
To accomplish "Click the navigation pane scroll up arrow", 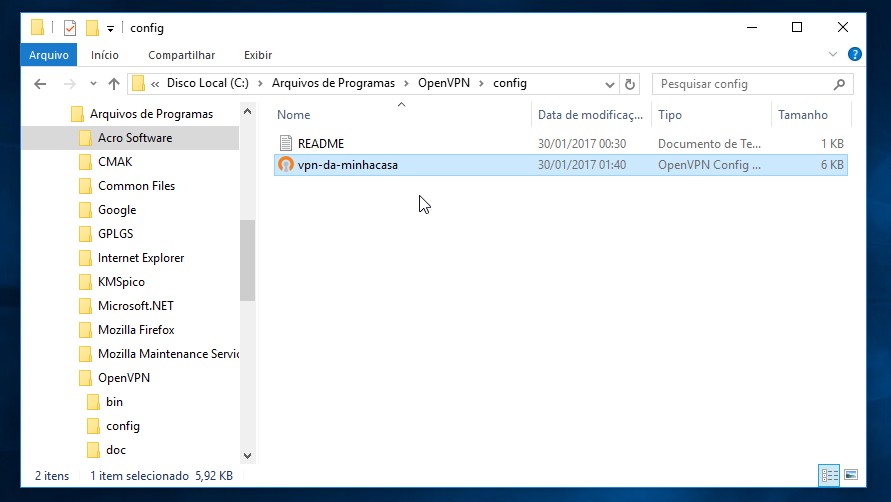I will pos(247,111).
